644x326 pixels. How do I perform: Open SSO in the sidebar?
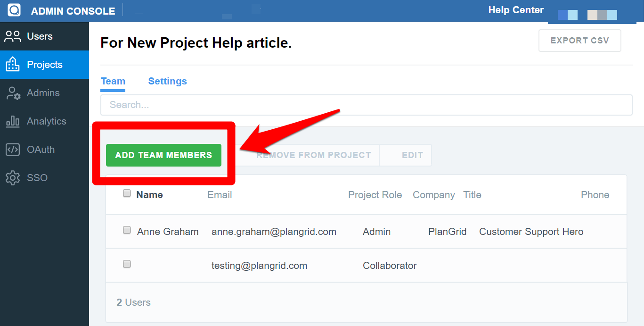pos(37,178)
